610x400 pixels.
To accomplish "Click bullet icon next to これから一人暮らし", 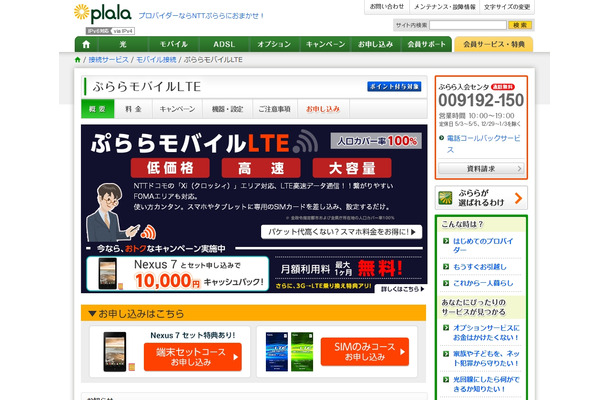I will [446, 283].
